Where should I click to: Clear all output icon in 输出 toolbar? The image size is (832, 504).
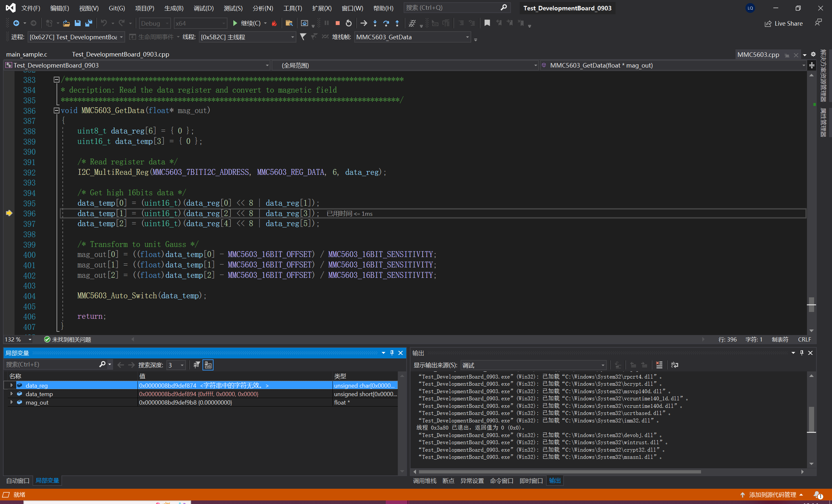pyautogui.click(x=659, y=365)
